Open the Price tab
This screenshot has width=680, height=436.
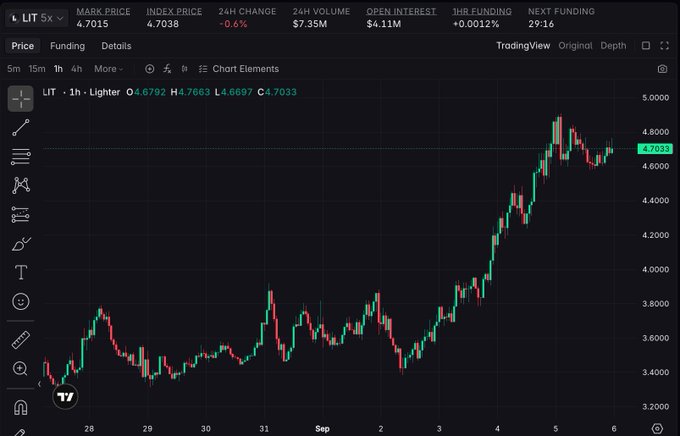point(23,46)
